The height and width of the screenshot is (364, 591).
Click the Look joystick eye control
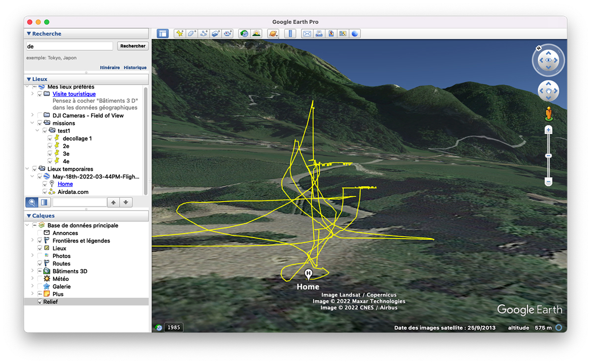549,61
